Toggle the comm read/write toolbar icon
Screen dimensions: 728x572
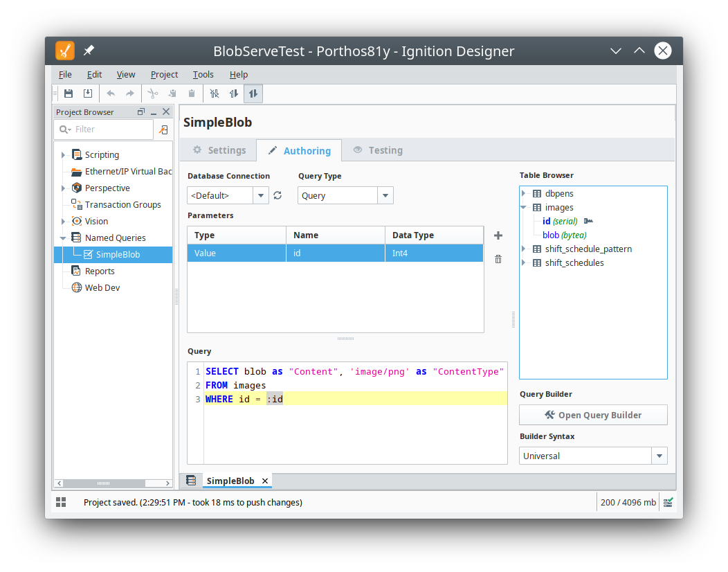click(253, 93)
